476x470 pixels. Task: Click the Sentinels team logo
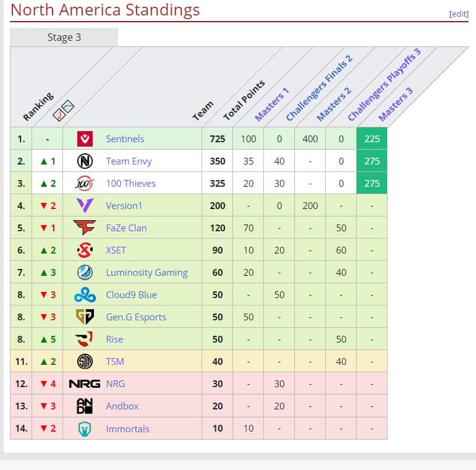pyautogui.click(x=85, y=139)
